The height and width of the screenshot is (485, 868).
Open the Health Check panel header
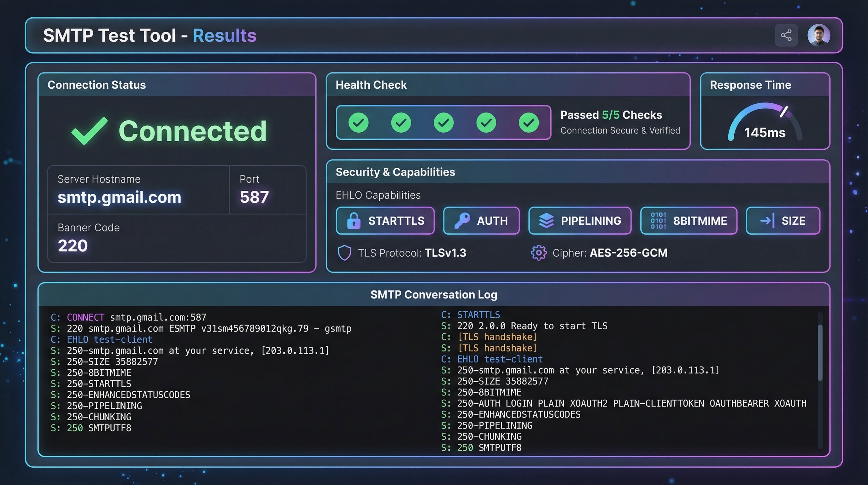pyautogui.click(x=371, y=85)
